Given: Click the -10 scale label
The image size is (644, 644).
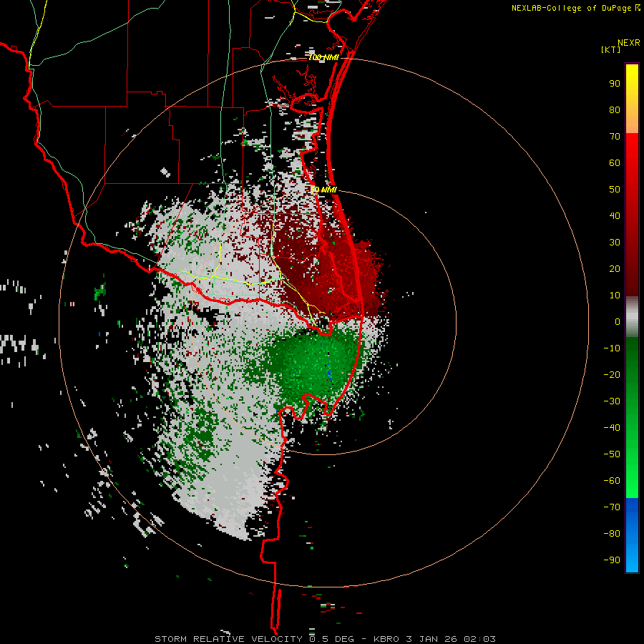Looking at the screenshot, I should pos(612,348).
